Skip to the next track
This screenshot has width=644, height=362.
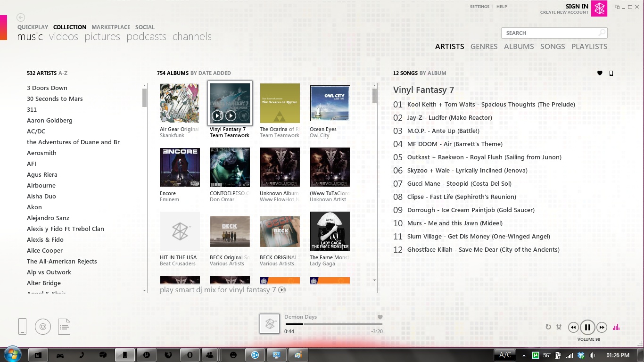[x=602, y=327]
